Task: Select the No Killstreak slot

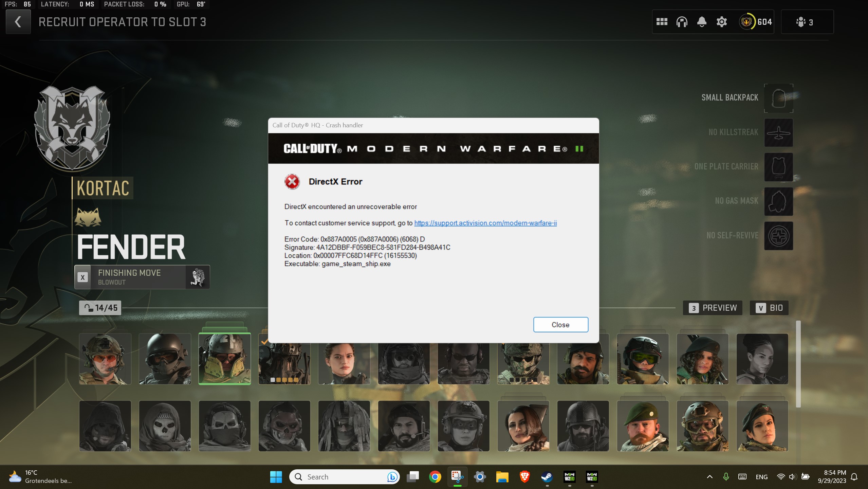Action: click(778, 132)
